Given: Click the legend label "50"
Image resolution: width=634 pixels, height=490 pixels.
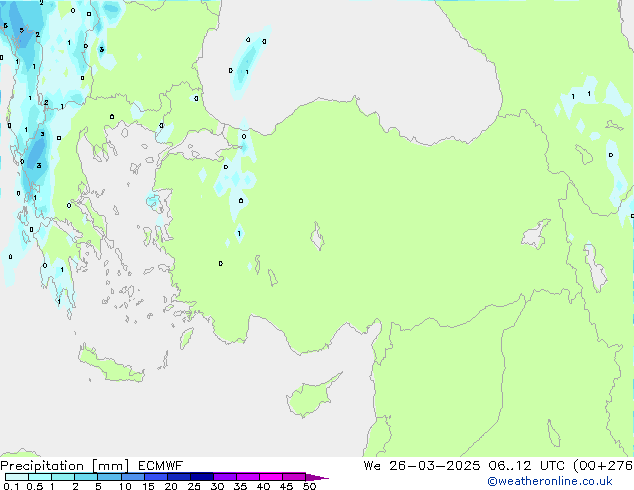Looking at the screenshot, I should click(309, 486).
